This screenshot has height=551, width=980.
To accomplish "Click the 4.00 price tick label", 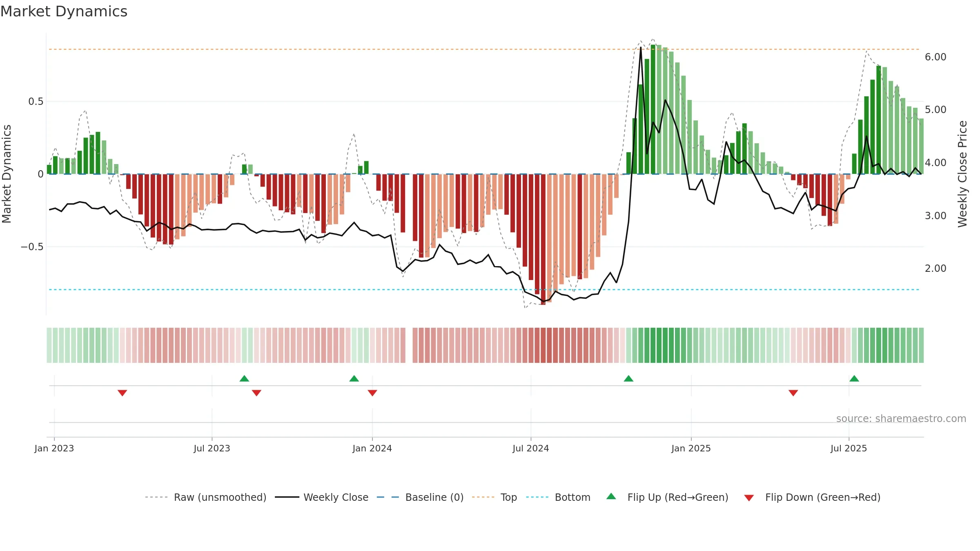I will pos(935,163).
